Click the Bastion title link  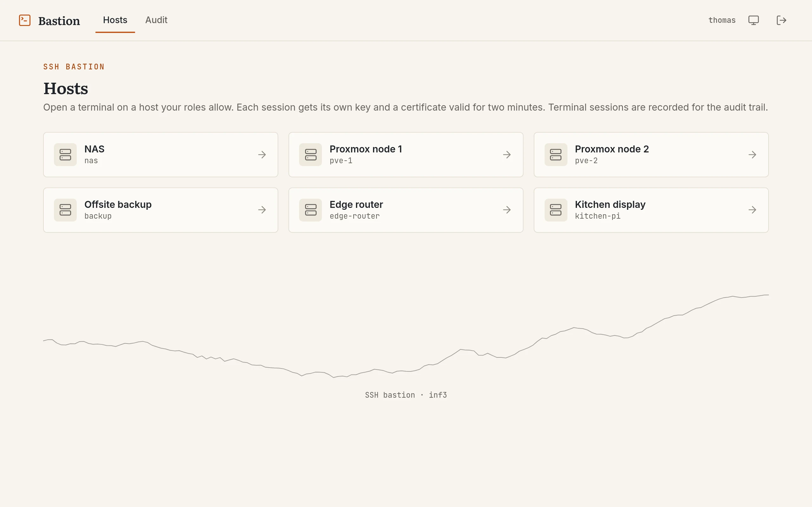[59, 21]
